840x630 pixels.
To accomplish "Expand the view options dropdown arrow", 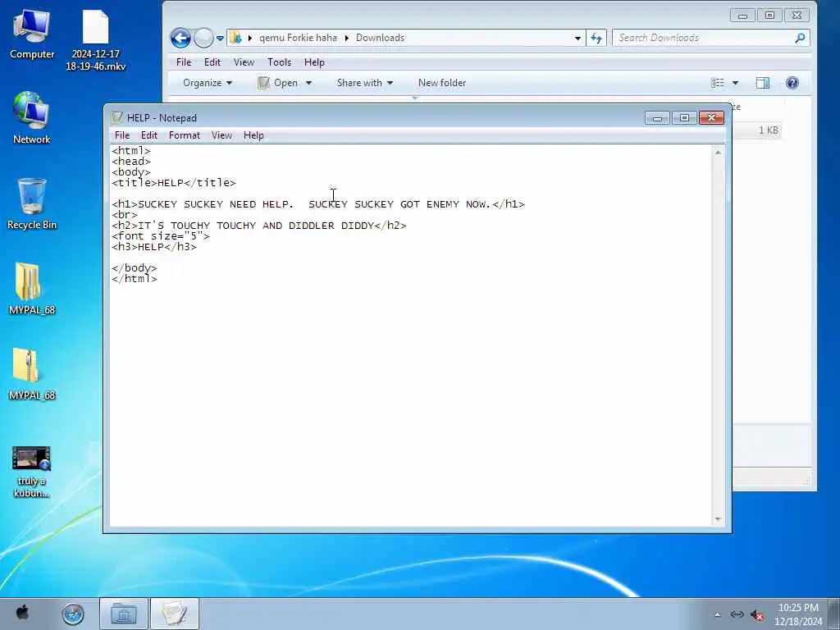I will 735,83.
